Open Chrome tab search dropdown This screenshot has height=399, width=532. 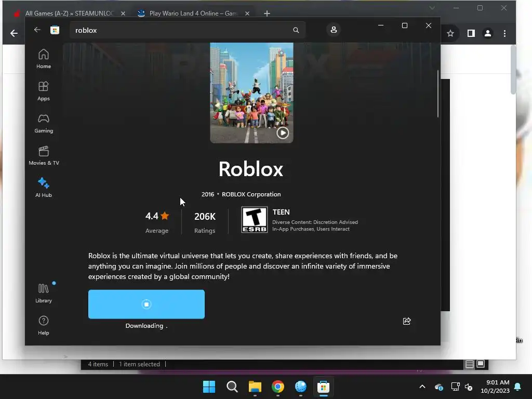432,8
